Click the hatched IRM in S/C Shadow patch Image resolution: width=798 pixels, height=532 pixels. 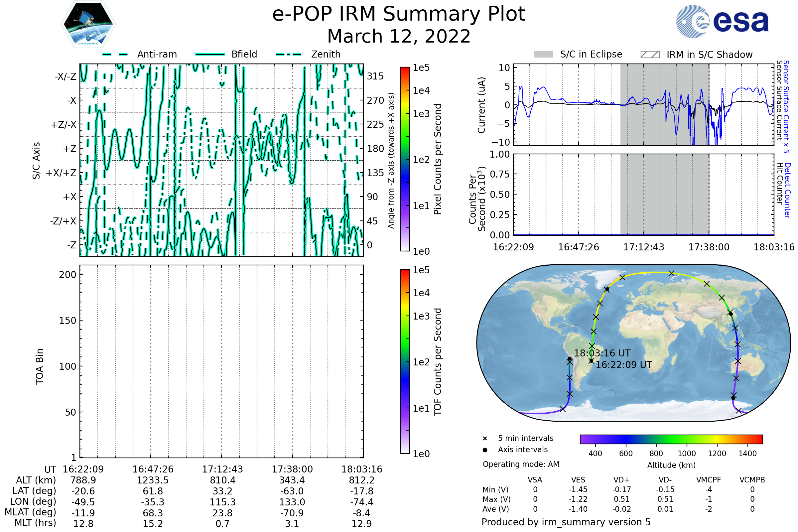(x=650, y=55)
